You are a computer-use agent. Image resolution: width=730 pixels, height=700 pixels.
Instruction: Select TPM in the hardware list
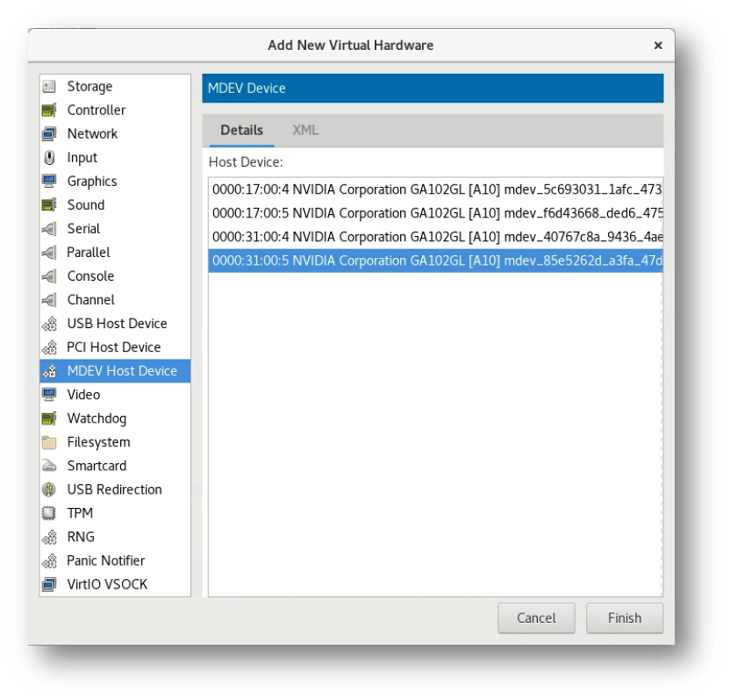point(115,513)
